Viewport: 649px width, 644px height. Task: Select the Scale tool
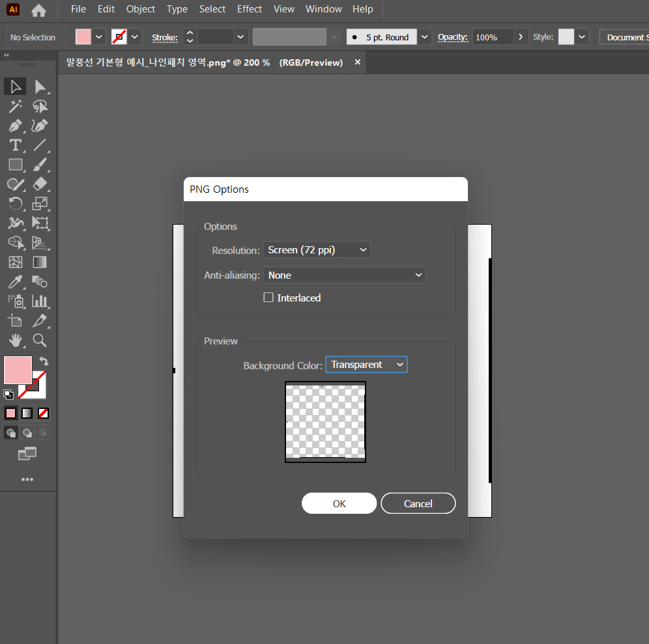click(x=40, y=204)
